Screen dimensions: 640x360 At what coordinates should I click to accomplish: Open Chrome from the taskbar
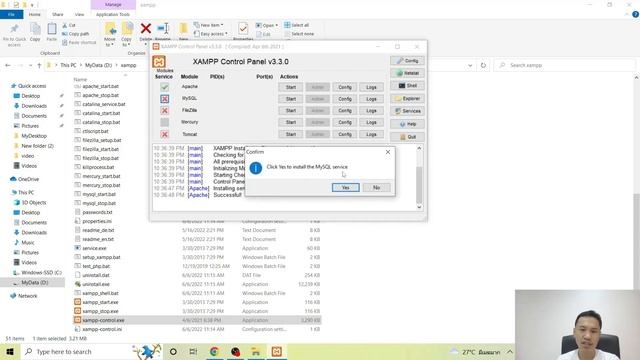(x=214, y=351)
